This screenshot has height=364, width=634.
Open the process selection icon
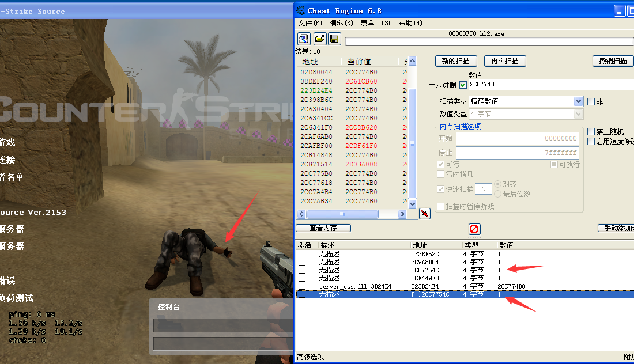pyautogui.click(x=303, y=39)
